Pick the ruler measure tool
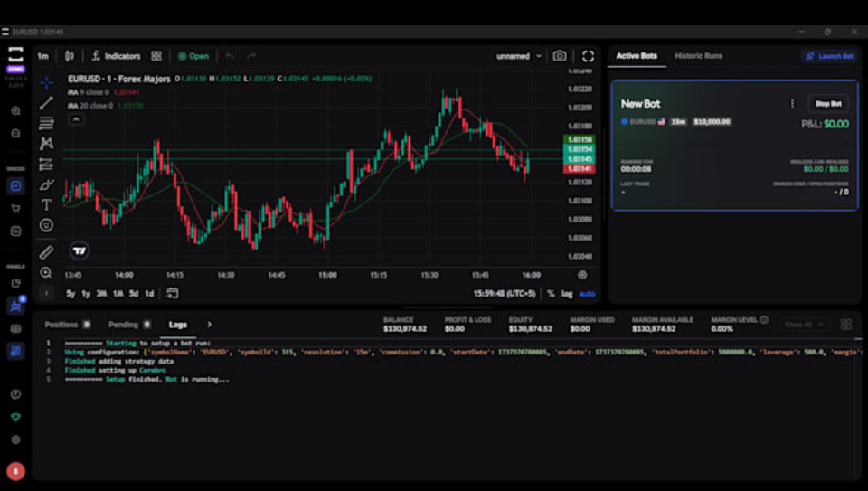Image resolution: width=868 pixels, height=491 pixels. coord(46,252)
